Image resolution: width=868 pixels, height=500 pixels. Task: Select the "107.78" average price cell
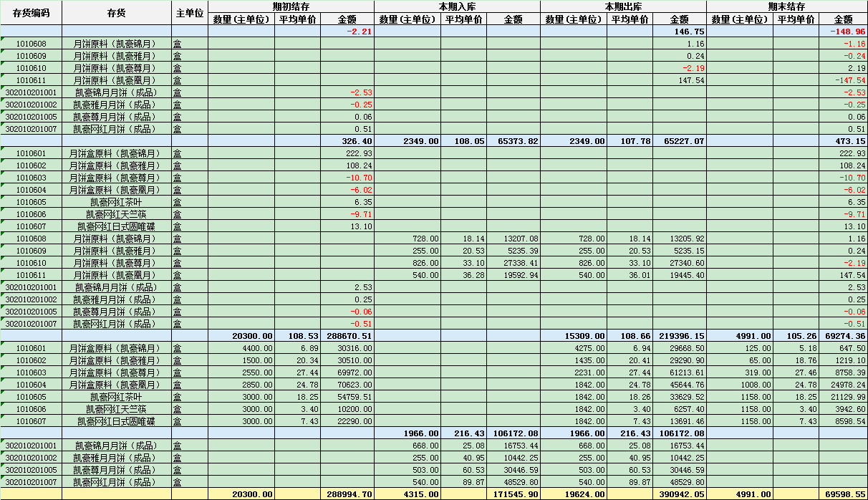[630, 141]
